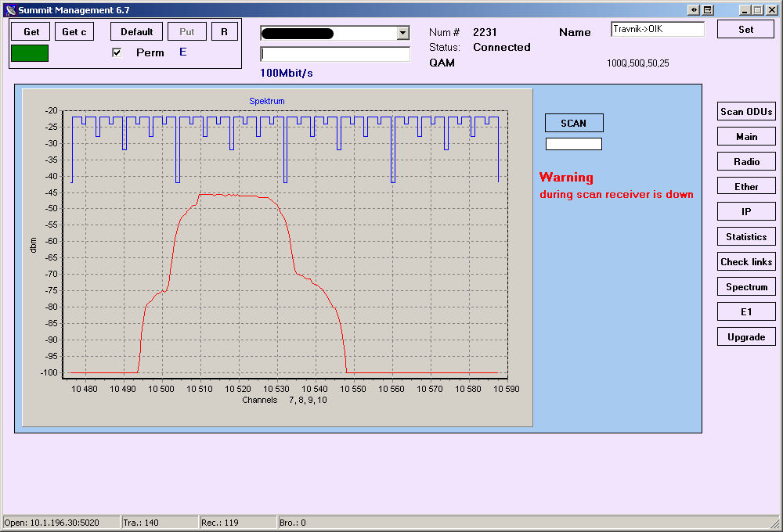Click the blue E label

tap(182, 52)
